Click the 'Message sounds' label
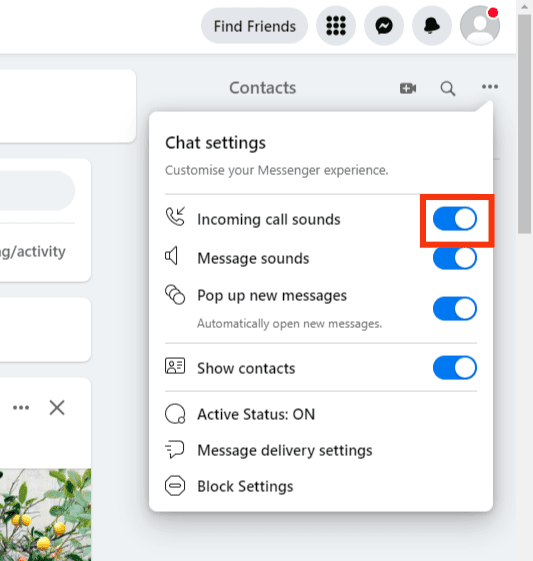 [x=253, y=258]
